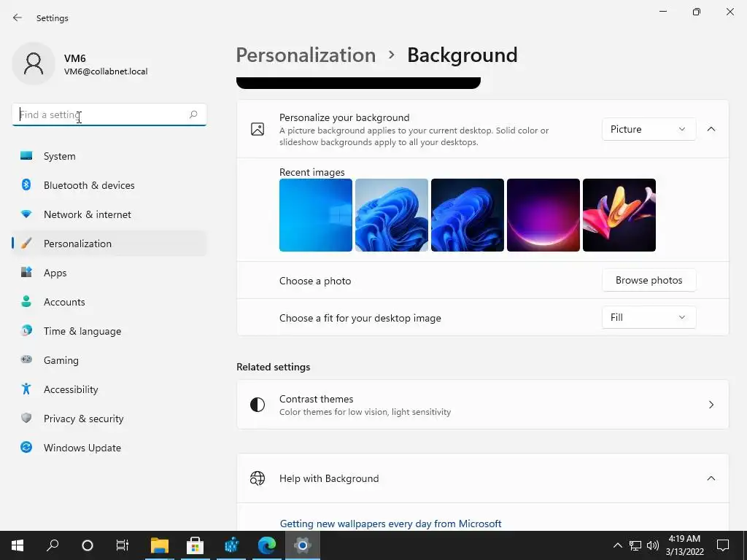Go to Bluetooth & devices
The height and width of the screenshot is (560, 747).
coord(109,185)
